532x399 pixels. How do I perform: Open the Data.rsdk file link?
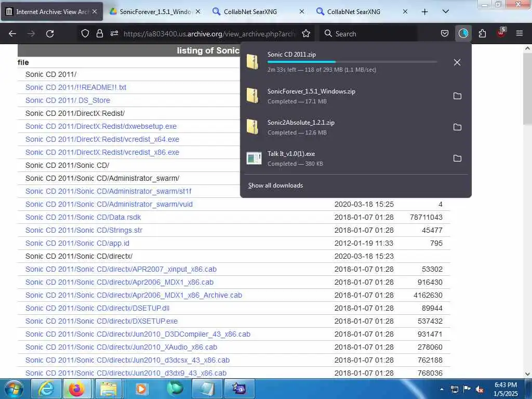point(83,217)
